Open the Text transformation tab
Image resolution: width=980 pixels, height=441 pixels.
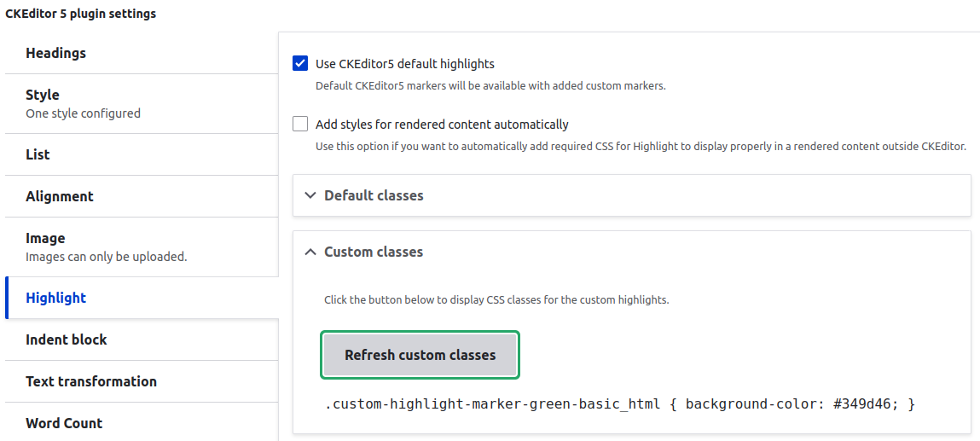[91, 381]
